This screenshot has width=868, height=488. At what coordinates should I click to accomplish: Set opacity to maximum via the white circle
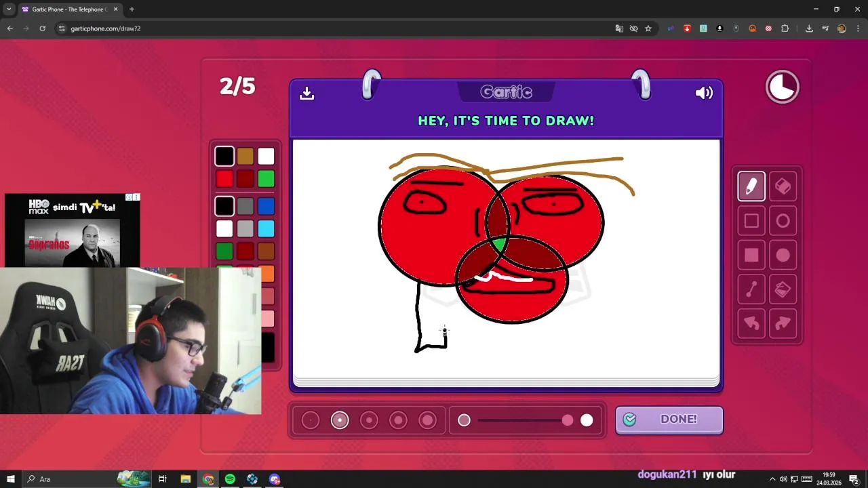click(587, 420)
